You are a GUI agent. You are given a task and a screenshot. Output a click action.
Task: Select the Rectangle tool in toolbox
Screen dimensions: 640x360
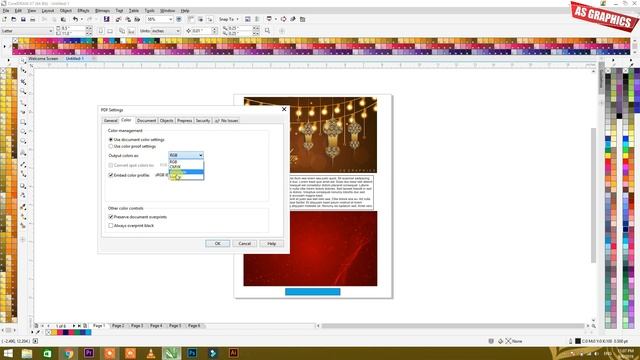point(23,122)
